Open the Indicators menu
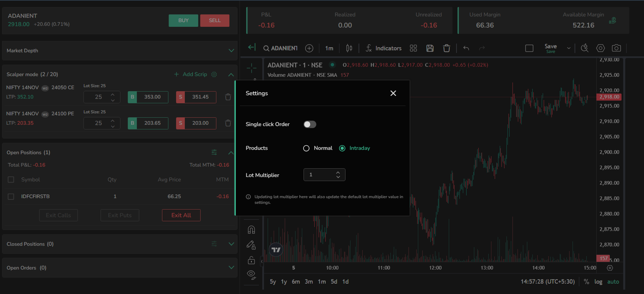The height and width of the screenshot is (294, 644). point(384,48)
